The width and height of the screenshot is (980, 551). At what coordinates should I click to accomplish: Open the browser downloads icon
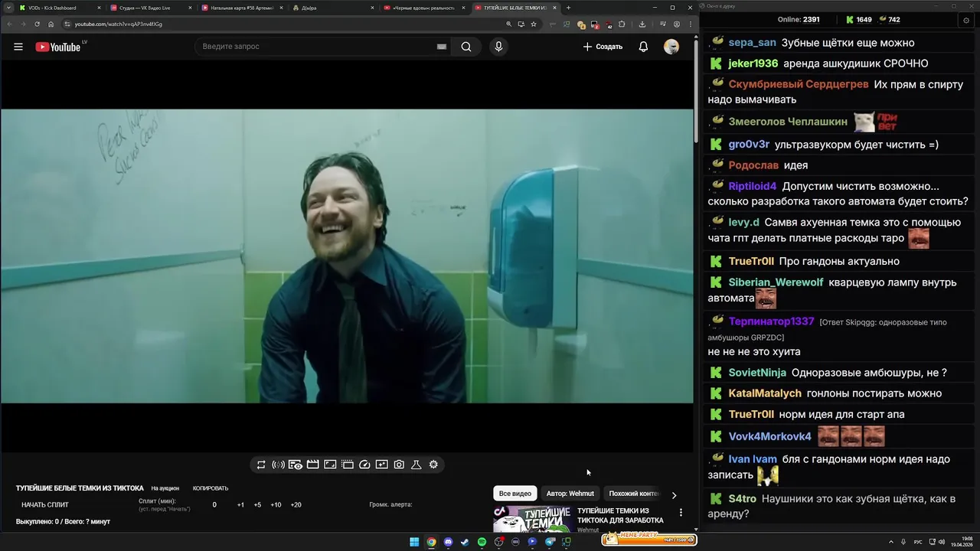point(642,24)
